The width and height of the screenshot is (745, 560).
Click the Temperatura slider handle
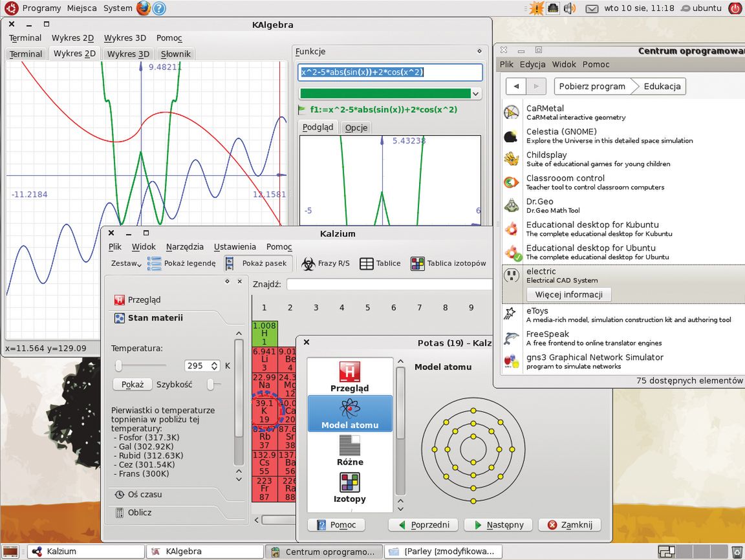tap(118, 366)
